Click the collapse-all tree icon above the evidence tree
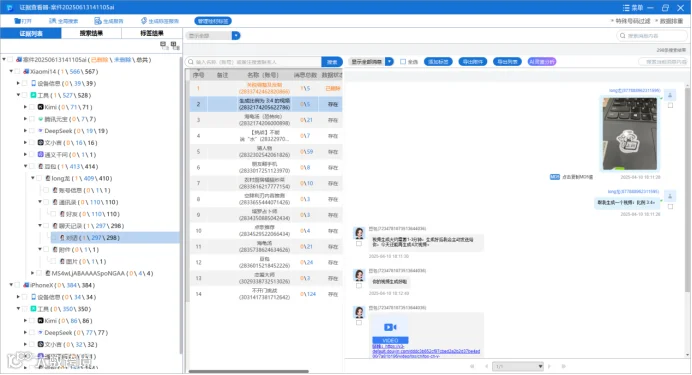Viewport: 692px width, 375px height. [163, 45]
